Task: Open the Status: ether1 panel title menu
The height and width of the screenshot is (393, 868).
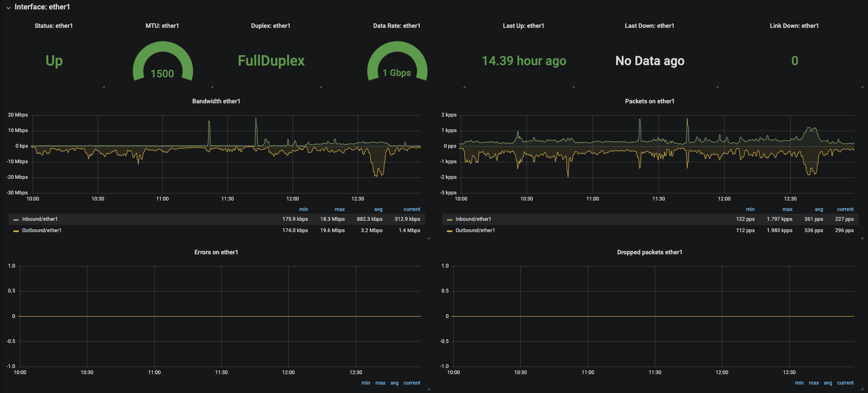Action: click(x=54, y=26)
